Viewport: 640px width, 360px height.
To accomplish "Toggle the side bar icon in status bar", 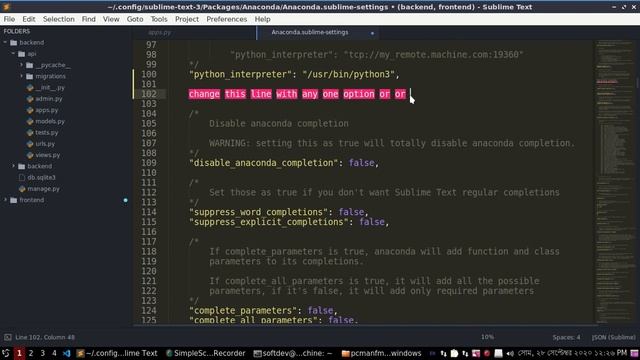I will 8,337.
